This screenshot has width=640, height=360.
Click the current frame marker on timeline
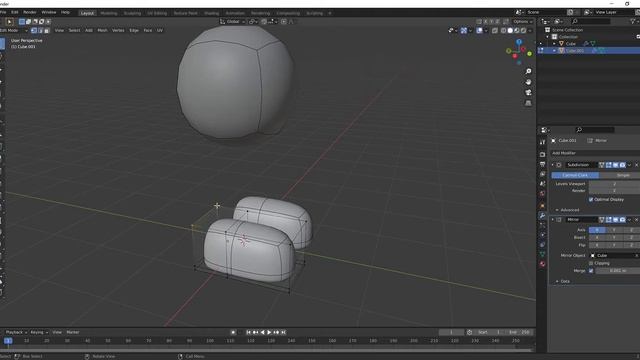point(8,341)
